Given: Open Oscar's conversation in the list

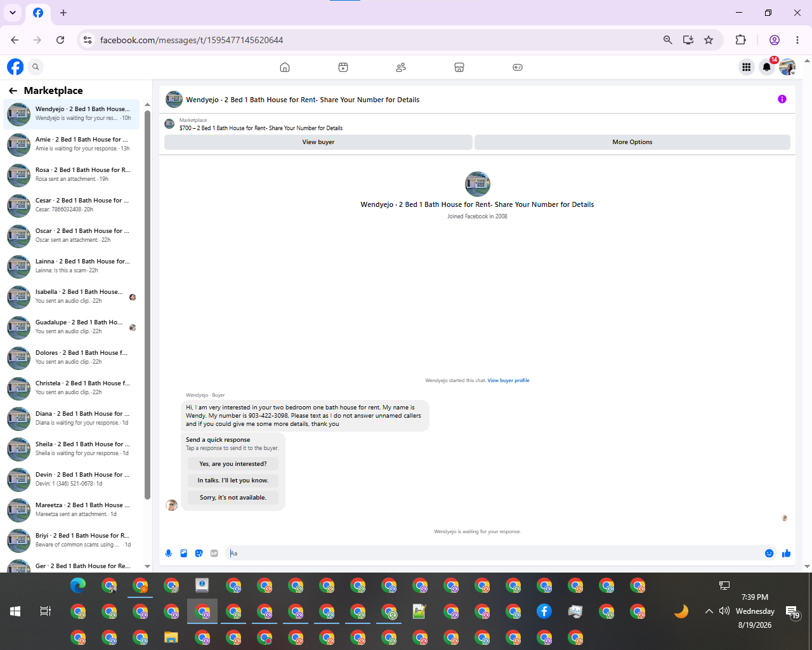Looking at the screenshot, I should click(71, 235).
